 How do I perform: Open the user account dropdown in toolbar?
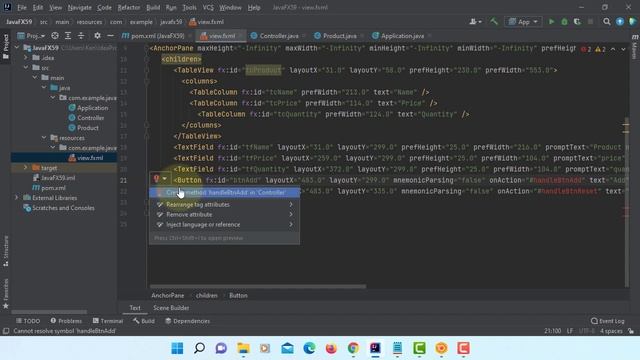(x=475, y=22)
